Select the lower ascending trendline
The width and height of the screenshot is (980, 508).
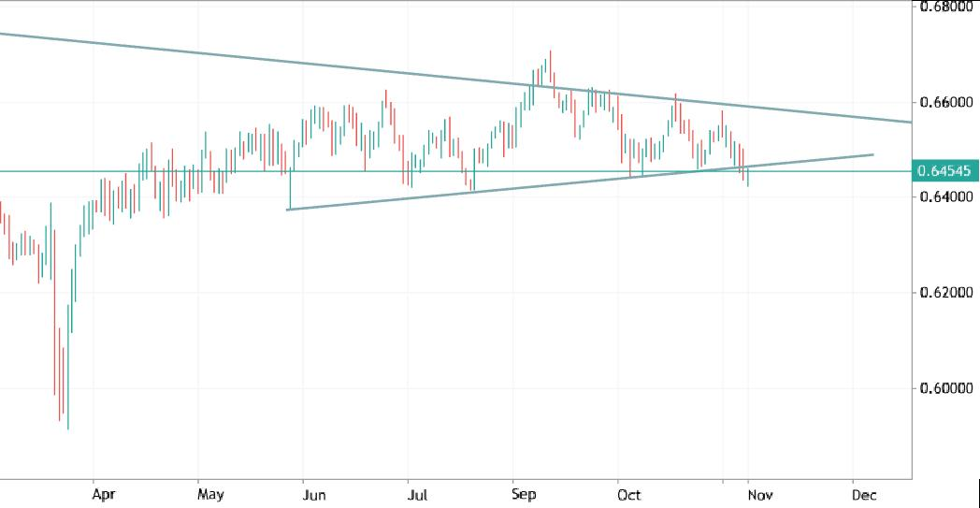pos(561,181)
